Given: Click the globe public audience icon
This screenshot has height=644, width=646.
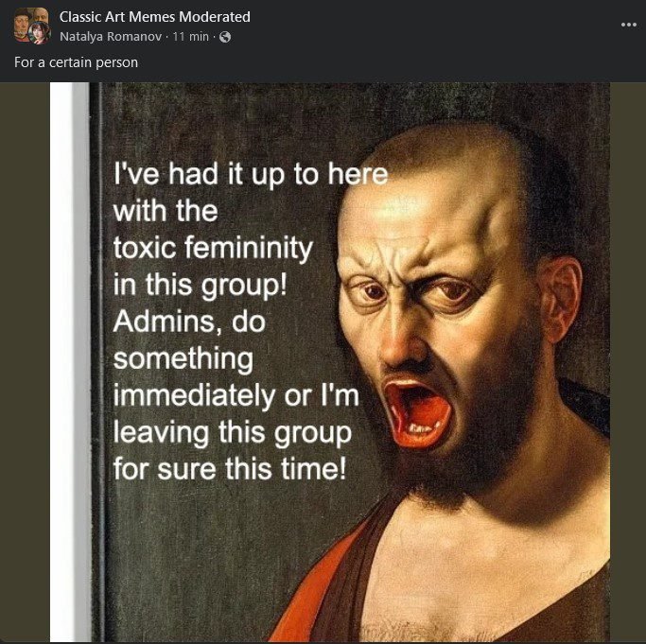Looking at the screenshot, I should (224, 38).
